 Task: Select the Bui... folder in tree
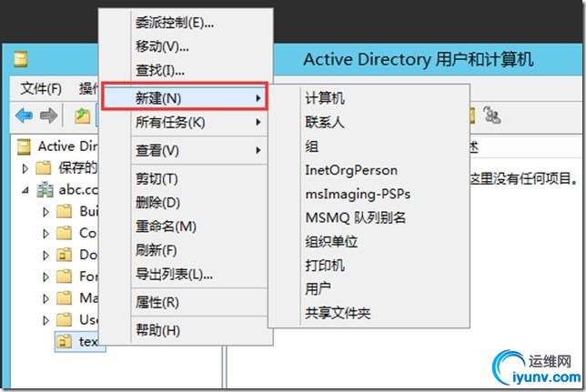[76, 212]
